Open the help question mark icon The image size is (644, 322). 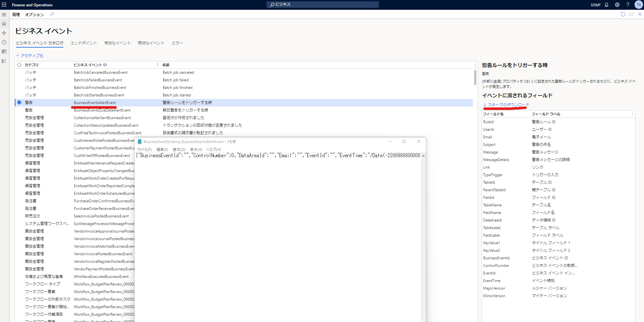(628, 5)
